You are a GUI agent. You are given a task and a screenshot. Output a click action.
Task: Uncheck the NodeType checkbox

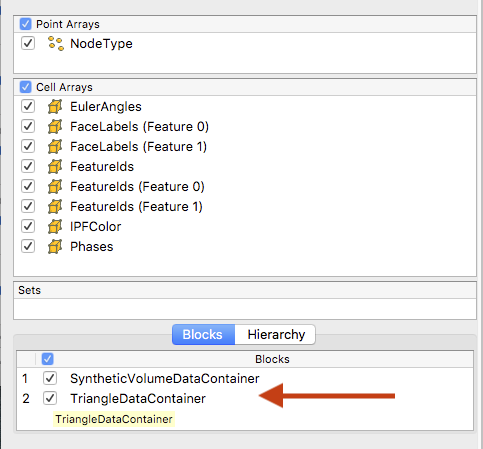point(28,43)
